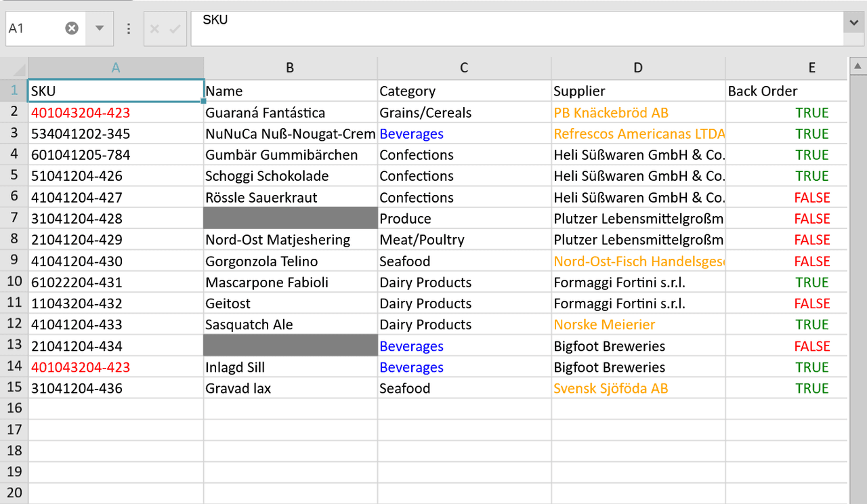This screenshot has height=504, width=867.
Task: Select row 20 header
Action: pos(14,493)
